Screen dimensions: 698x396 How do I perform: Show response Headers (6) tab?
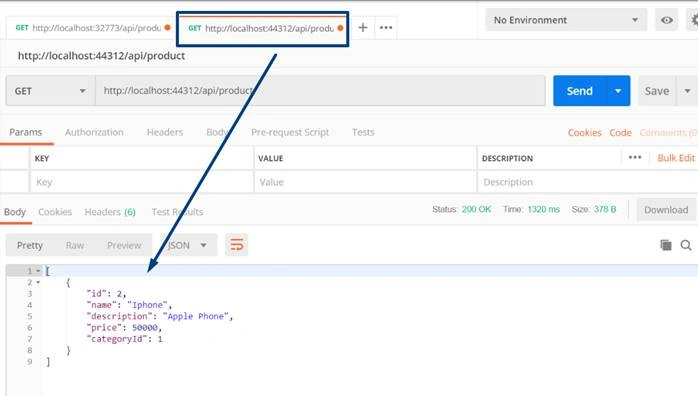(110, 212)
